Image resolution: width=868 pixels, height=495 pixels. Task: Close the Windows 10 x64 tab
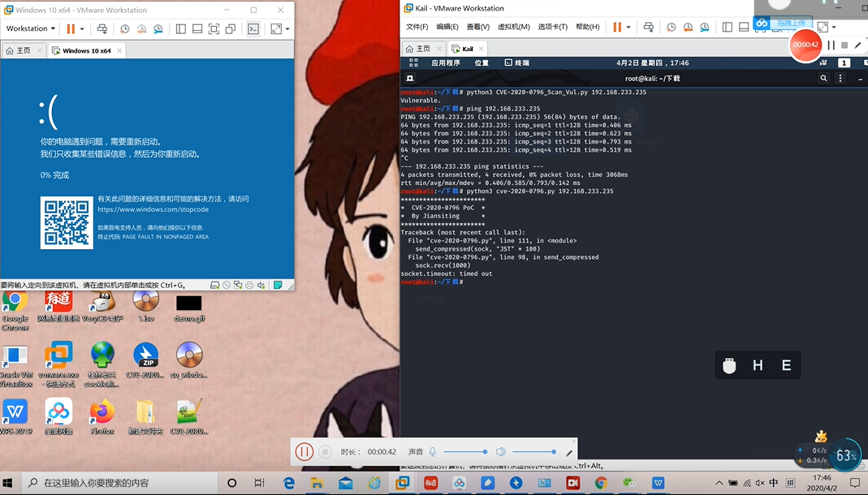coord(119,50)
